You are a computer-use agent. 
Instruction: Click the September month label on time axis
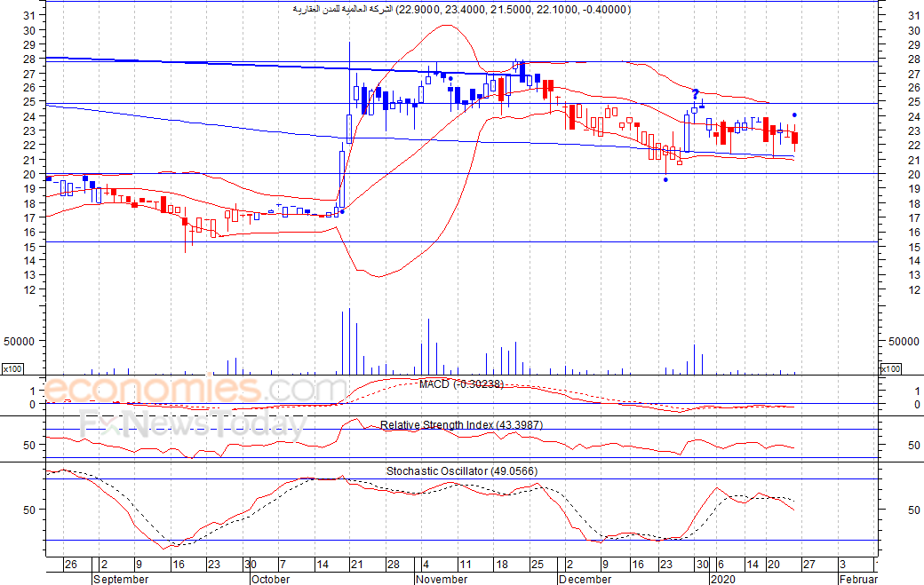pos(121,579)
